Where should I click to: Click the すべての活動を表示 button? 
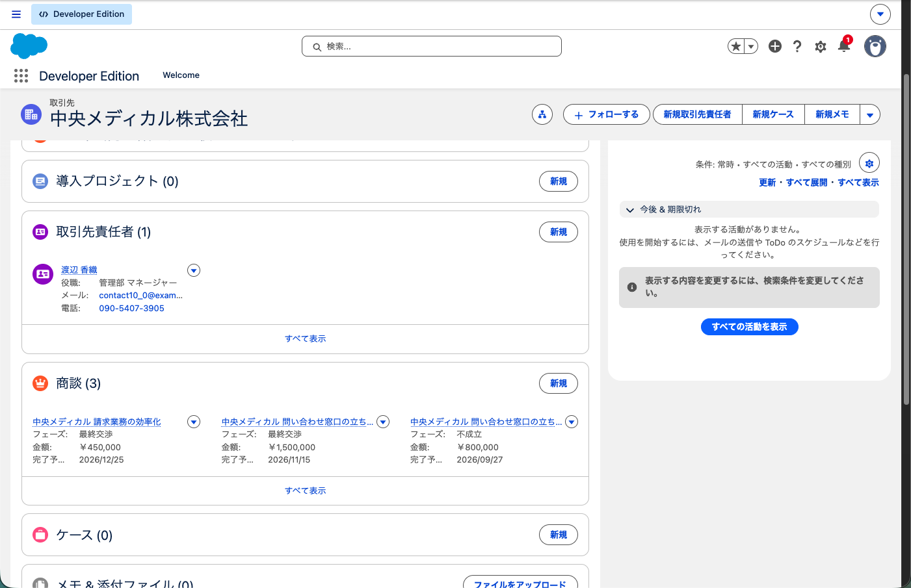pyautogui.click(x=750, y=327)
